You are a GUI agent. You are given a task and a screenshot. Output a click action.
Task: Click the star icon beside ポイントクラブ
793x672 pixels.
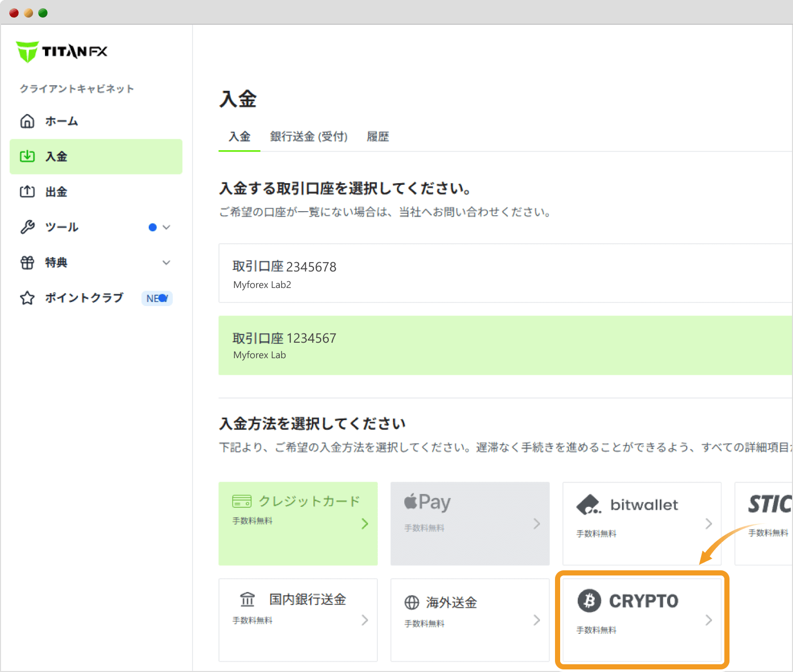[27, 298]
